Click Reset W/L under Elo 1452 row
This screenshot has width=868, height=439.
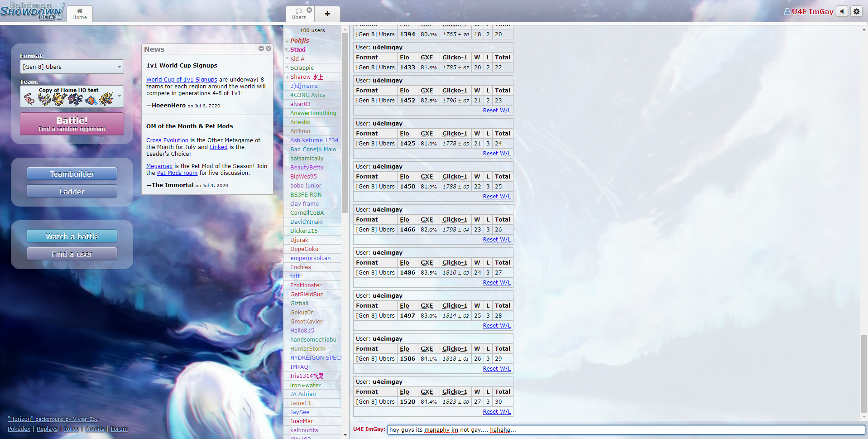click(x=497, y=110)
